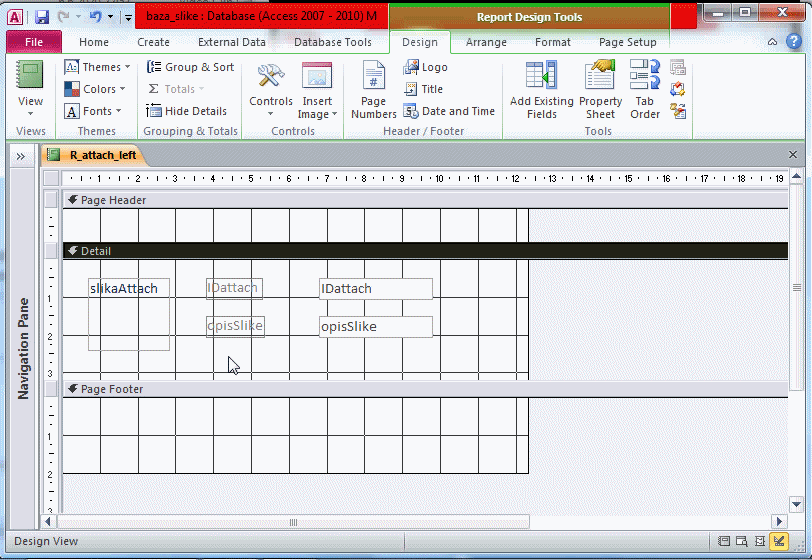
Task: Insert Date and Time
Action: coord(449,111)
